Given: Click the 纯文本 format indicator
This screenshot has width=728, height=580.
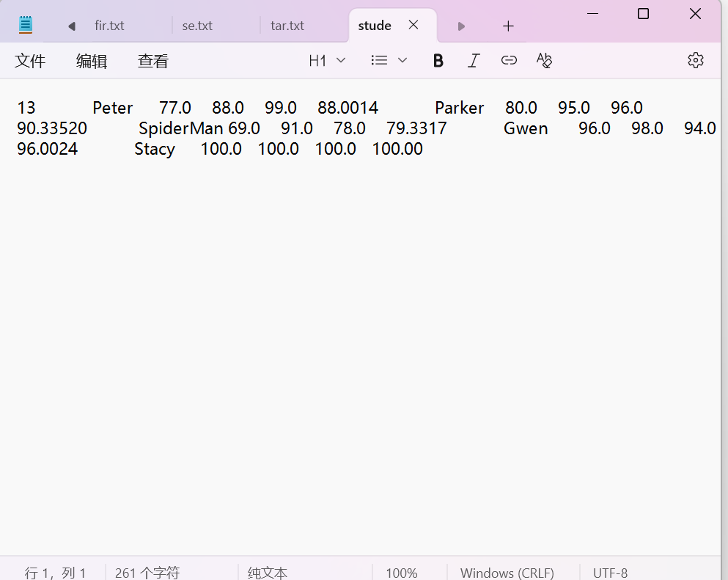Looking at the screenshot, I should tap(268, 573).
